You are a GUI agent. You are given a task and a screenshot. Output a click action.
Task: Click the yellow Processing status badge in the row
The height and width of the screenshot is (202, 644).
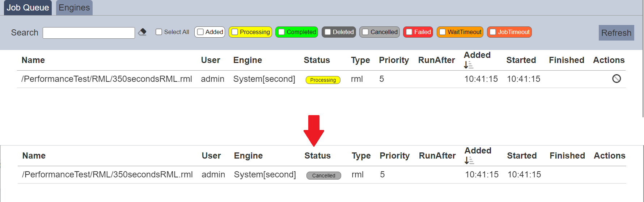323,80
